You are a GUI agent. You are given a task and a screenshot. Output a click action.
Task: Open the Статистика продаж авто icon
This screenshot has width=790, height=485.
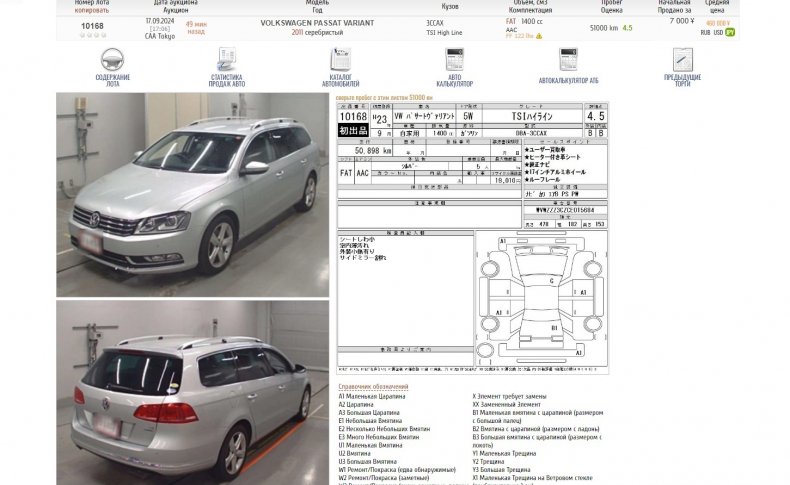pyautogui.click(x=227, y=59)
